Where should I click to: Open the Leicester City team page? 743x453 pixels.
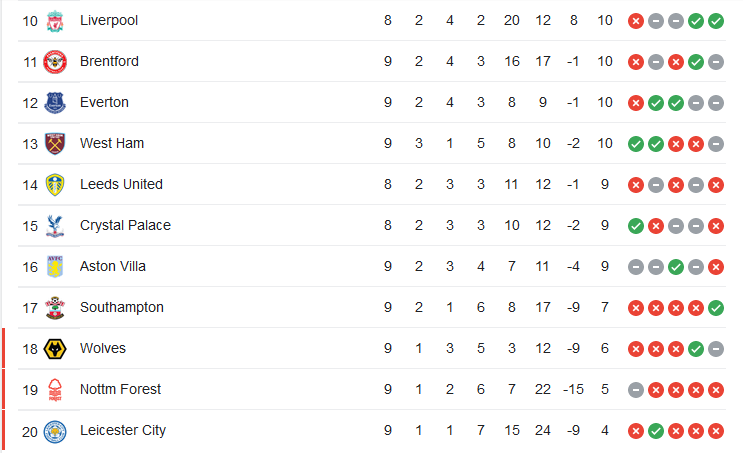[123, 430]
